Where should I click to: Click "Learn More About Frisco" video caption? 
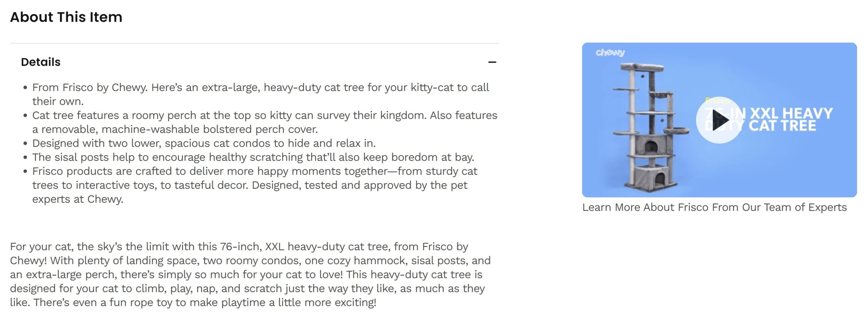pyautogui.click(x=714, y=207)
